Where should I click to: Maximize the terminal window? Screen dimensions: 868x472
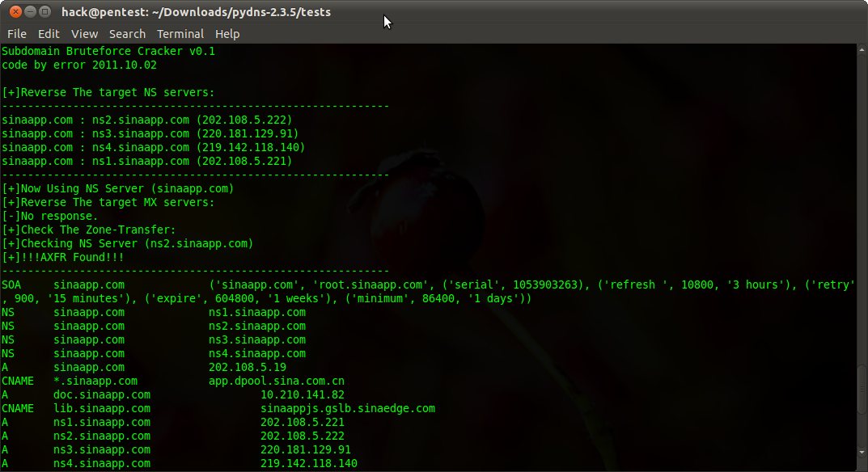pos(44,11)
